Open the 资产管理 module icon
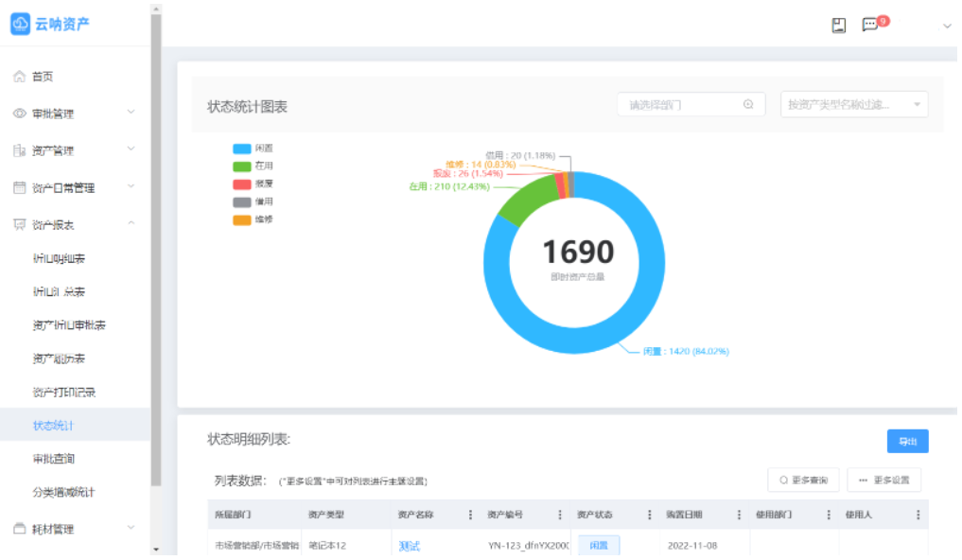The height and width of the screenshot is (560, 962). [19, 149]
